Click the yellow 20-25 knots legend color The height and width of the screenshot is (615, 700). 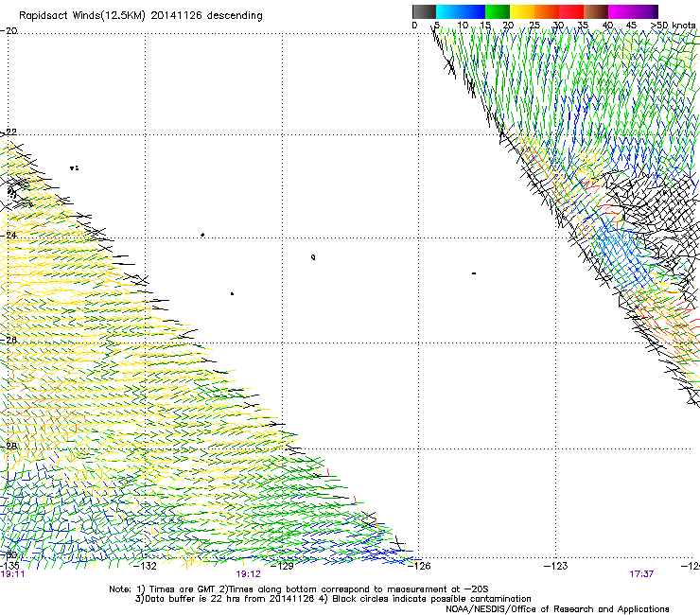[x=522, y=11]
